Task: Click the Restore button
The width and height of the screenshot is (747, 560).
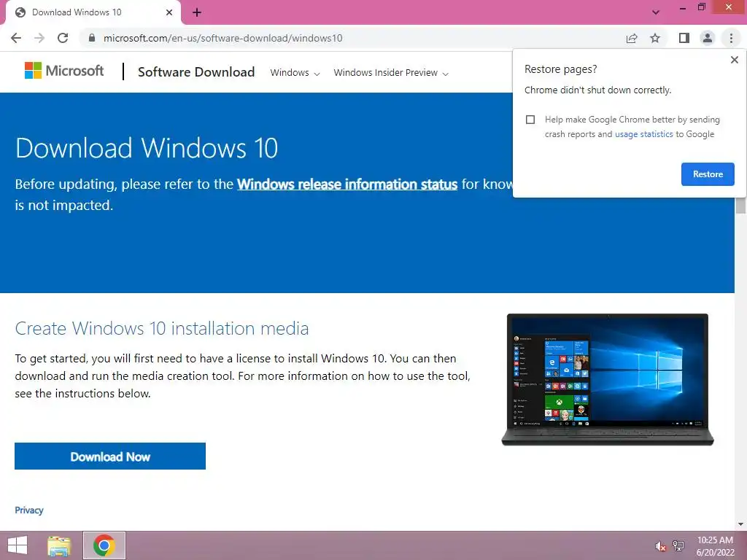Action: (708, 174)
